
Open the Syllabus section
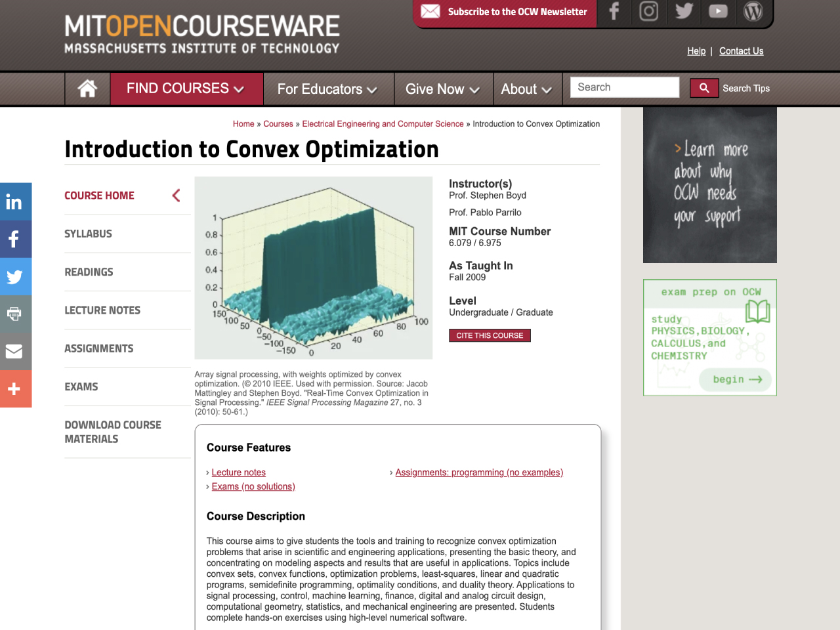point(89,234)
